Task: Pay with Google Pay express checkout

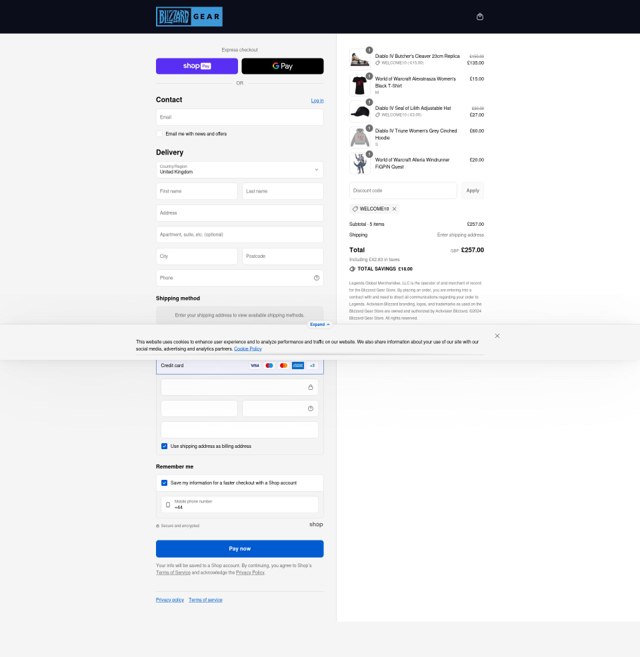Action: pos(282,66)
